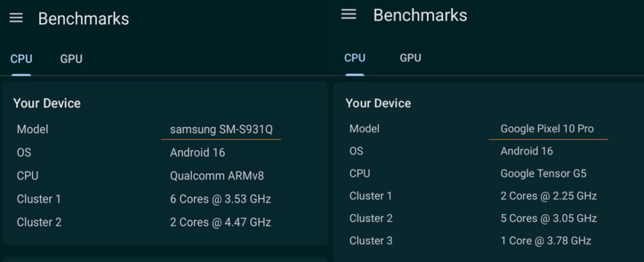Open hamburger menu on Samsung screenshot
This screenshot has width=644, height=262.
[x=16, y=18]
